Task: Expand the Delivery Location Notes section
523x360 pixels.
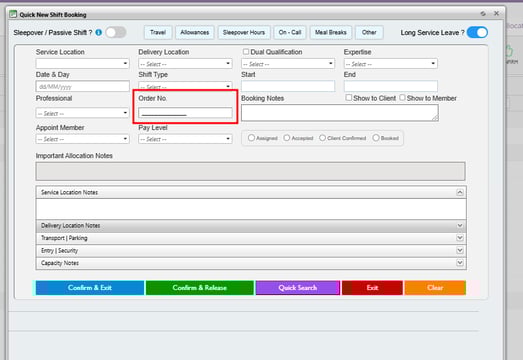Action: pyautogui.click(x=460, y=226)
